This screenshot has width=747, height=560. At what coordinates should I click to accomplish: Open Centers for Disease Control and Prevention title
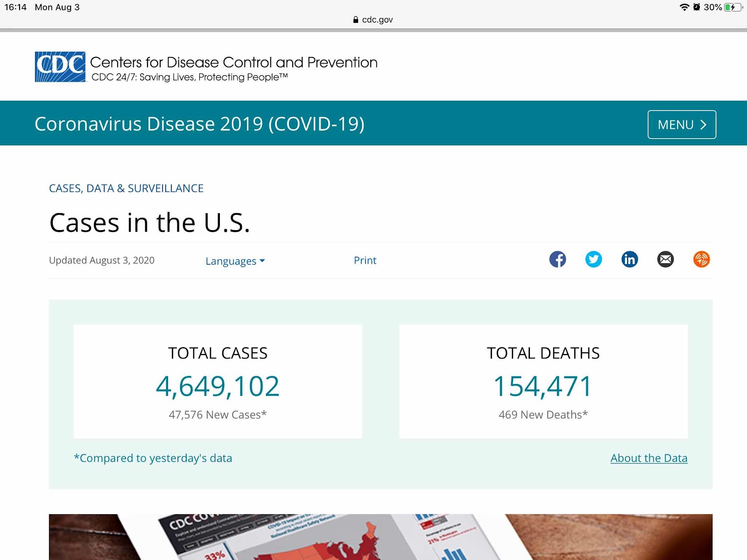click(x=234, y=62)
